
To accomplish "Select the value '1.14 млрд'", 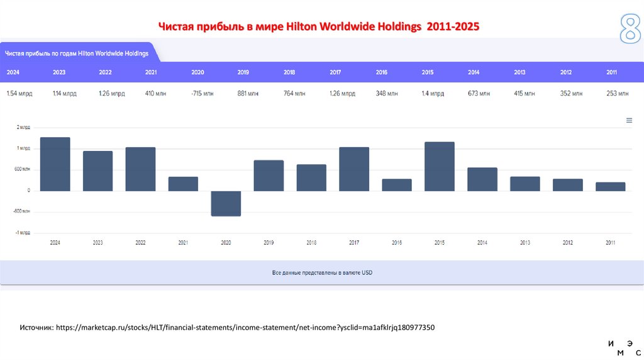I will coord(65,94).
